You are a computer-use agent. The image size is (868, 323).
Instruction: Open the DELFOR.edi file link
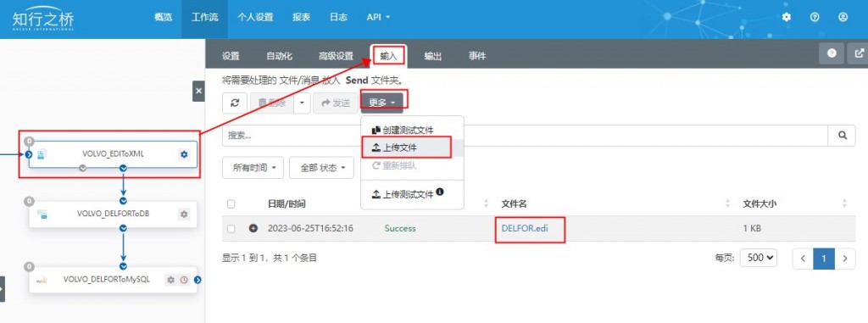pos(525,228)
